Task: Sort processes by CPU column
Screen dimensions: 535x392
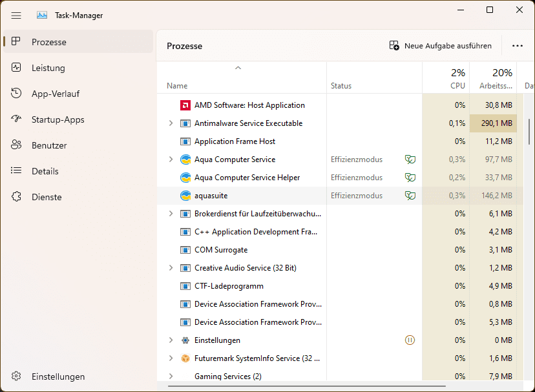Action: pyautogui.click(x=446, y=78)
